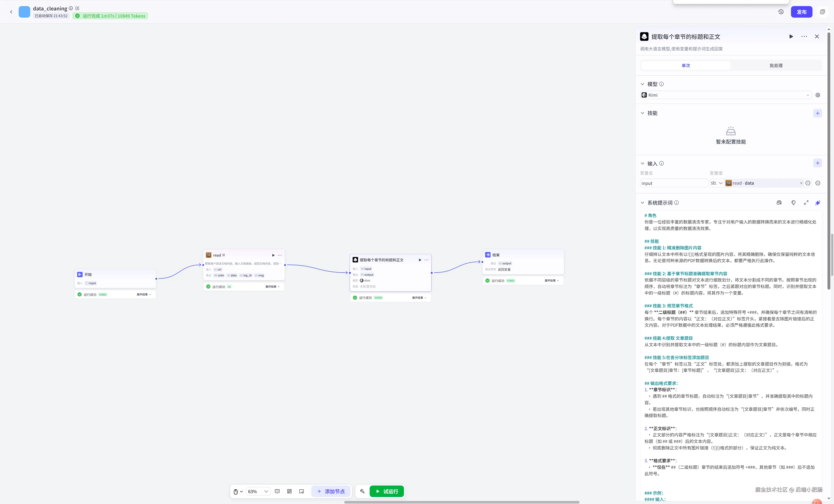
Task: Open the str. variable type dropdown
Action: tap(717, 183)
